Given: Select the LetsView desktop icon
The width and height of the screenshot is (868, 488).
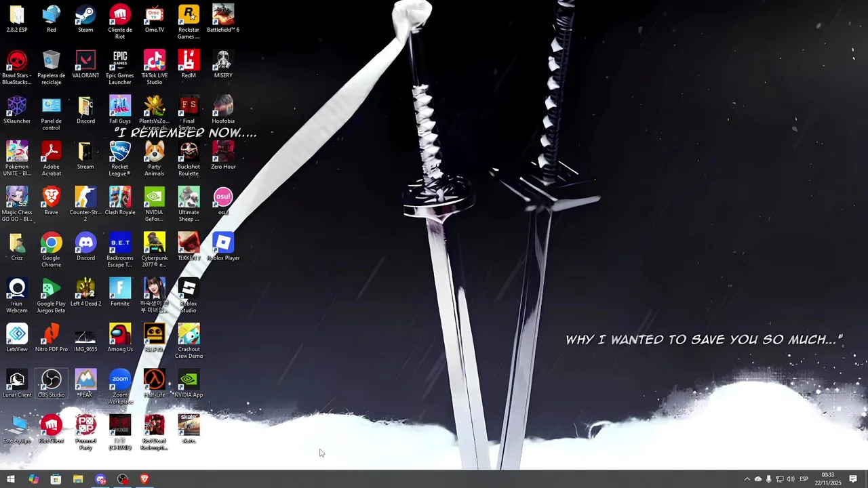Looking at the screenshot, I should click(x=17, y=338).
